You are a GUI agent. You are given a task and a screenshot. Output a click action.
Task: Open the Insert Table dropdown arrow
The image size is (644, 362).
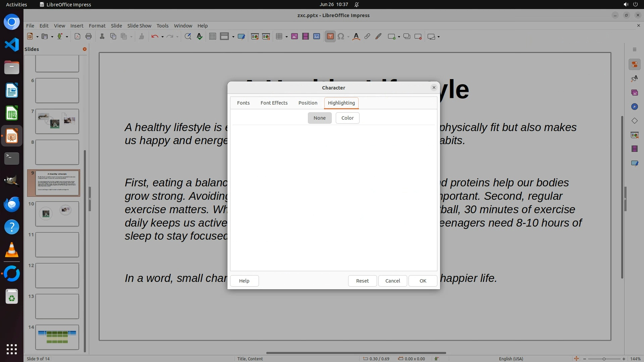(x=286, y=37)
